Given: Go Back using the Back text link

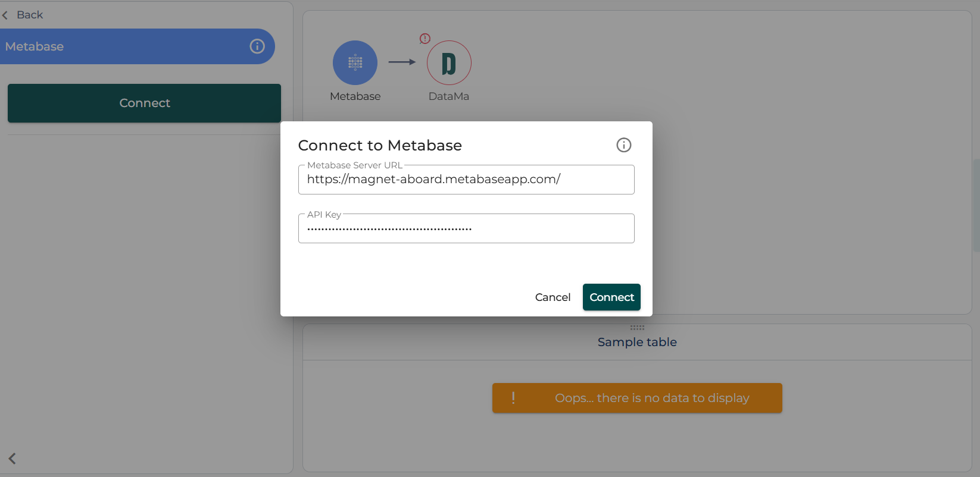Looking at the screenshot, I should pos(30,15).
